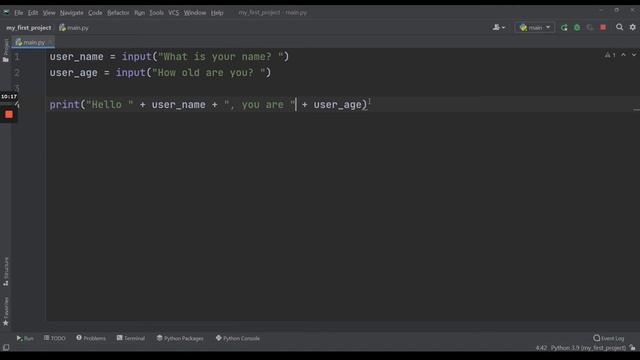Viewport: 640px width, 360px height.
Task: Open the Edit menu
Action: click(x=33, y=13)
